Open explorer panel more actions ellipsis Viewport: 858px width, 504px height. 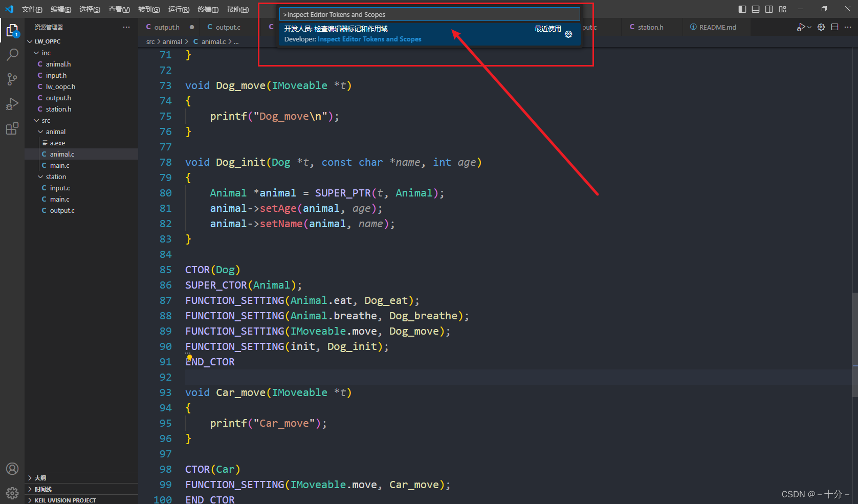tap(126, 27)
